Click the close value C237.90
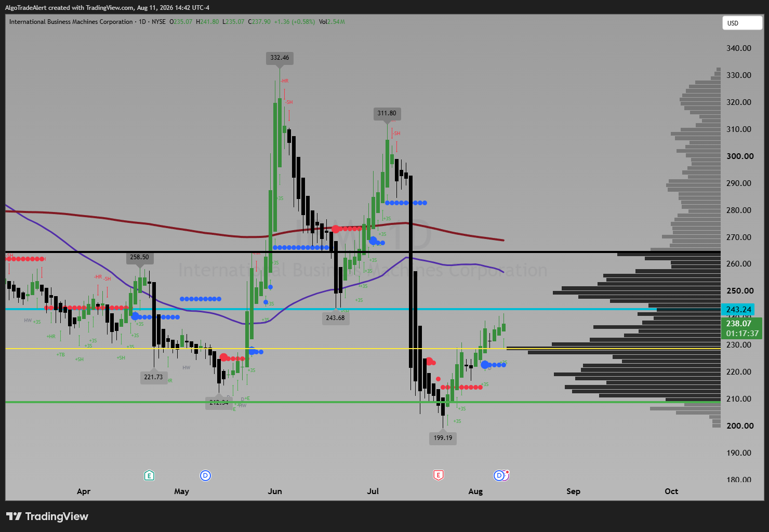The height and width of the screenshot is (532, 769). (x=259, y=22)
